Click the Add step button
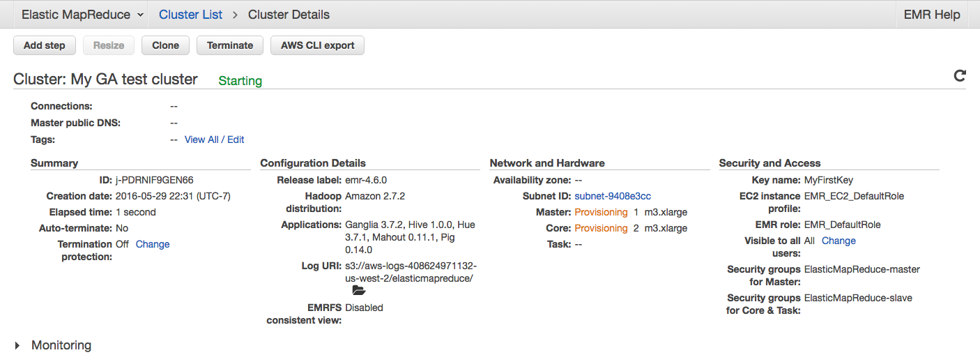Screen dimensions: 980x355 [45, 45]
